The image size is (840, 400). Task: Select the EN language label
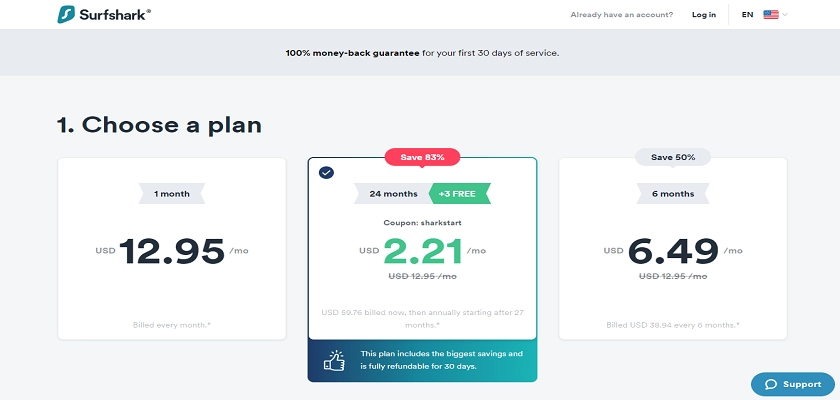tap(747, 14)
